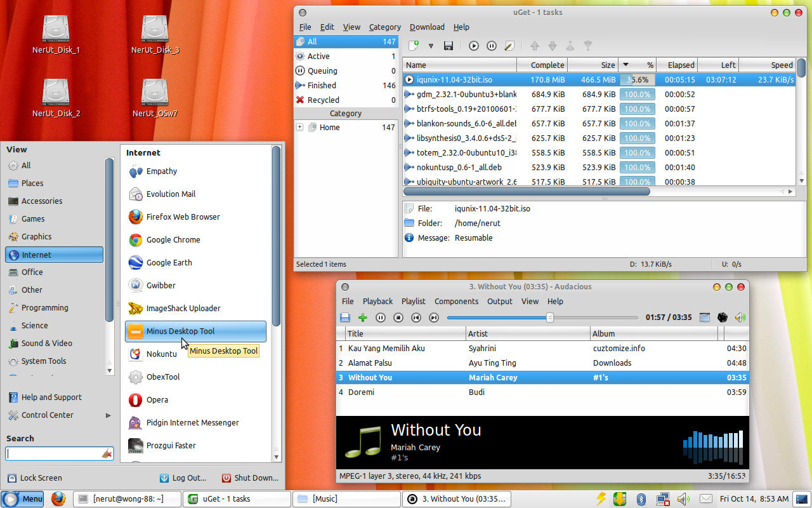Select the blankon-sounds_6.0-6_all.deb download row

(x=599, y=123)
